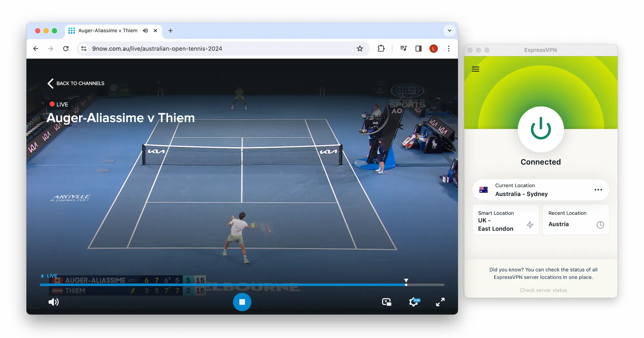
Task: Click the Australian flag icon
Action: coord(483,190)
